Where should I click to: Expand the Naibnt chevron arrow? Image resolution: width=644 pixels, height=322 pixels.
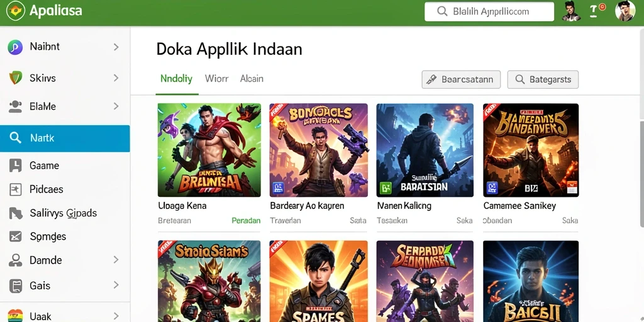click(116, 47)
